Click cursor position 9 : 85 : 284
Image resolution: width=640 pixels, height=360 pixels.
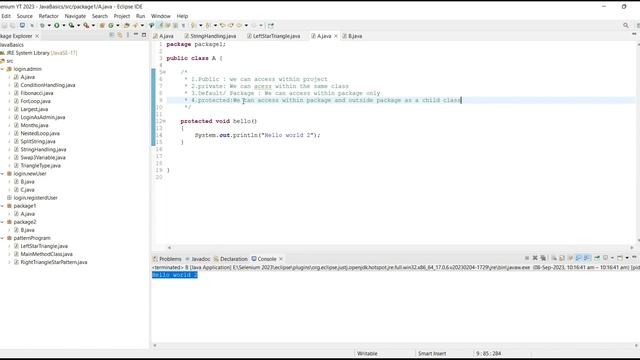coord(488,353)
